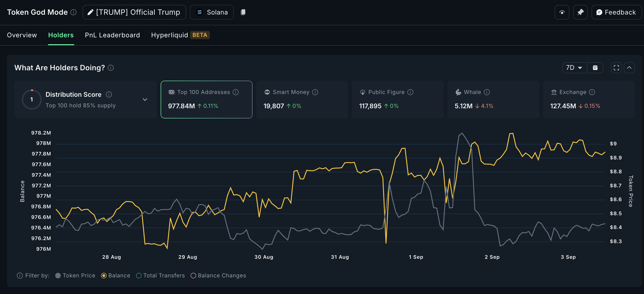The width and height of the screenshot is (644, 294).
Task: Click info icon next to Token God Mode
Action: coord(73,12)
